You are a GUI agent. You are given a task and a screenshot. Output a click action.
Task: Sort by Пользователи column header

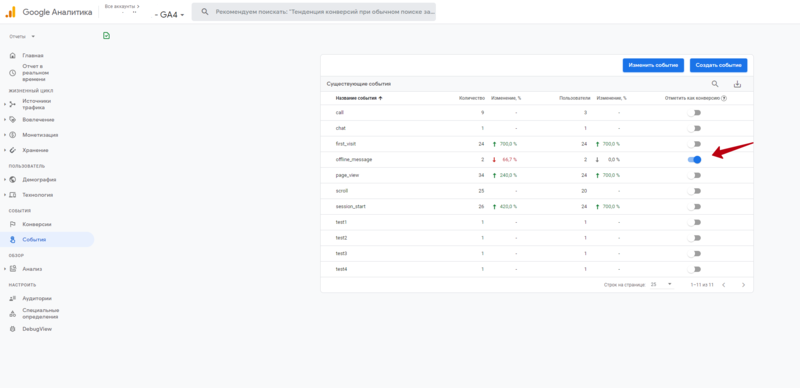[x=574, y=98]
